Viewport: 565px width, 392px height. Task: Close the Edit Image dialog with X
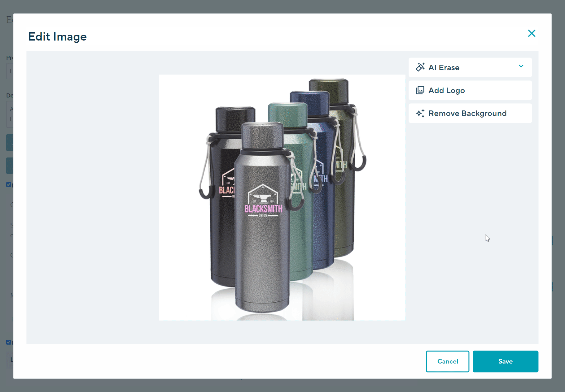pos(531,33)
